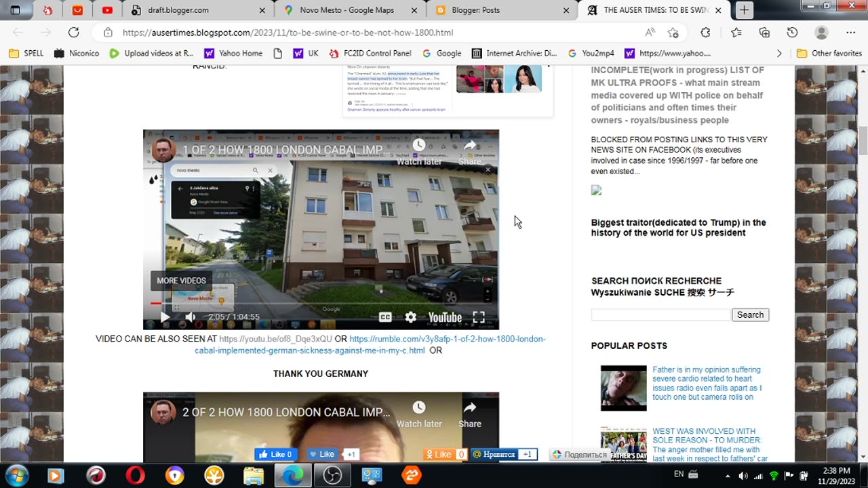Mute the 1 OF 2 video
868x488 pixels.
191,317
